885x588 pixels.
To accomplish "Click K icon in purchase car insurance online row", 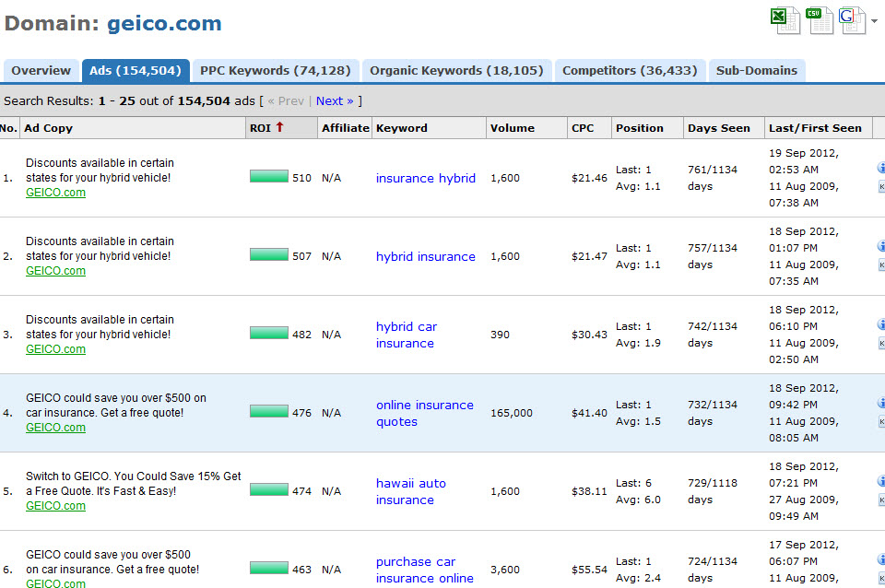I will 881,579.
